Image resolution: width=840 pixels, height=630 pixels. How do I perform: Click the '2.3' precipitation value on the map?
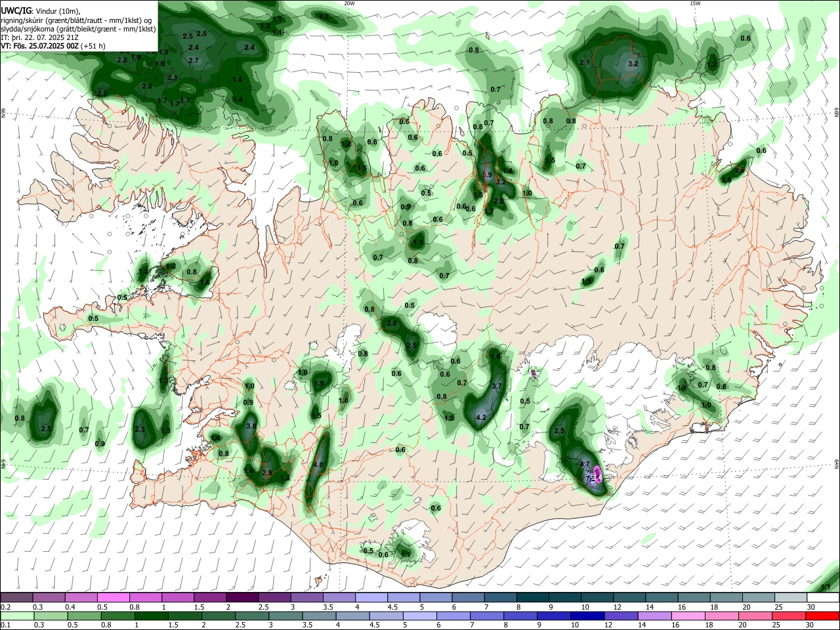point(140,429)
